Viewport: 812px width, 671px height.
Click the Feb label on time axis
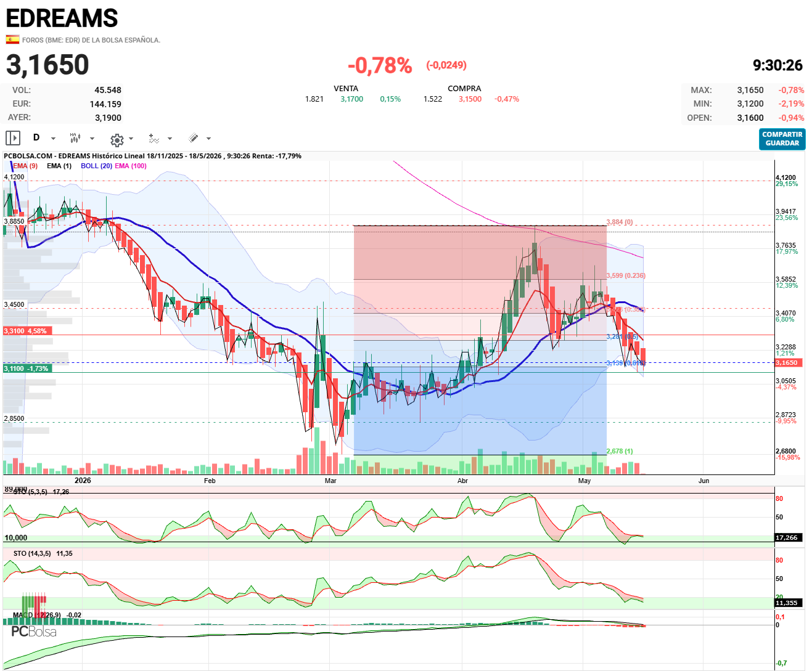pyautogui.click(x=210, y=481)
